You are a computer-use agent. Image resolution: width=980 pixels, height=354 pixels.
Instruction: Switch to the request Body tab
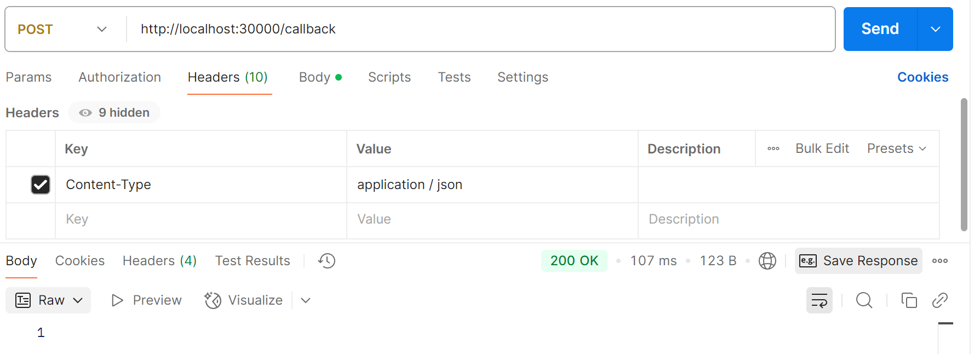point(320,77)
